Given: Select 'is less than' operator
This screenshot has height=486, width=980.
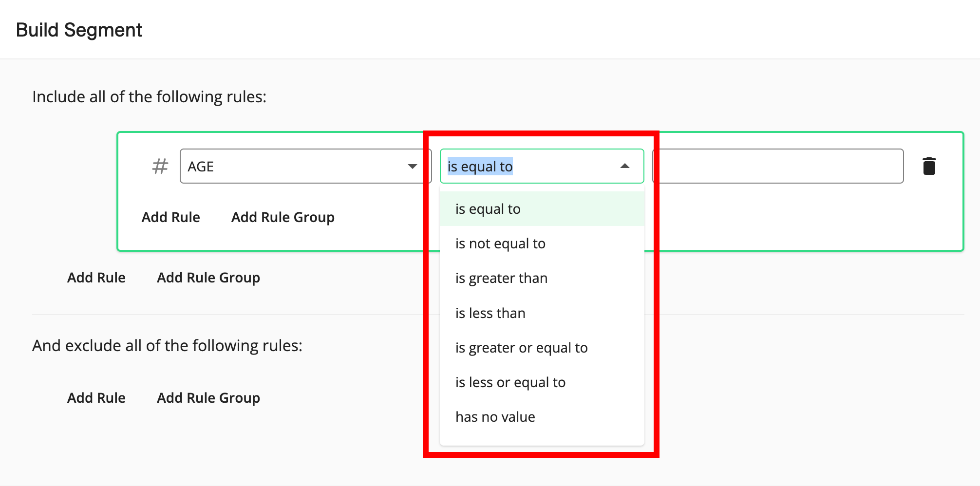Looking at the screenshot, I should (490, 313).
